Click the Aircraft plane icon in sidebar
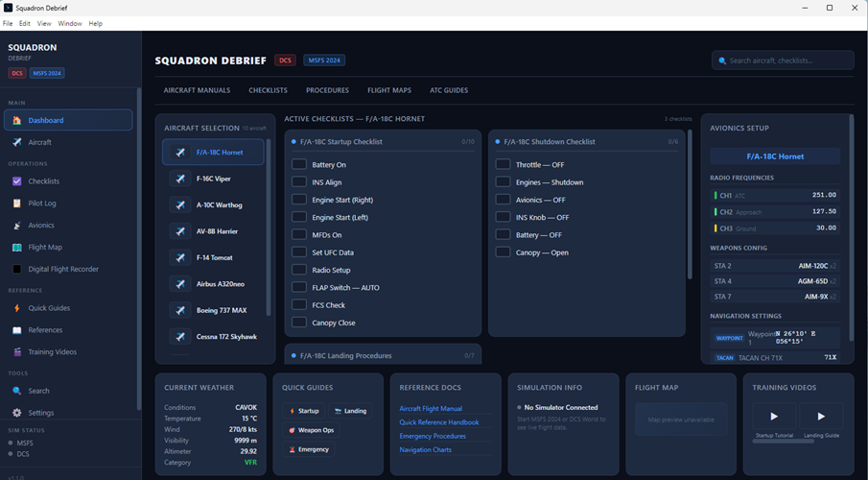The width and height of the screenshot is (868, 480). pos(17,142)
